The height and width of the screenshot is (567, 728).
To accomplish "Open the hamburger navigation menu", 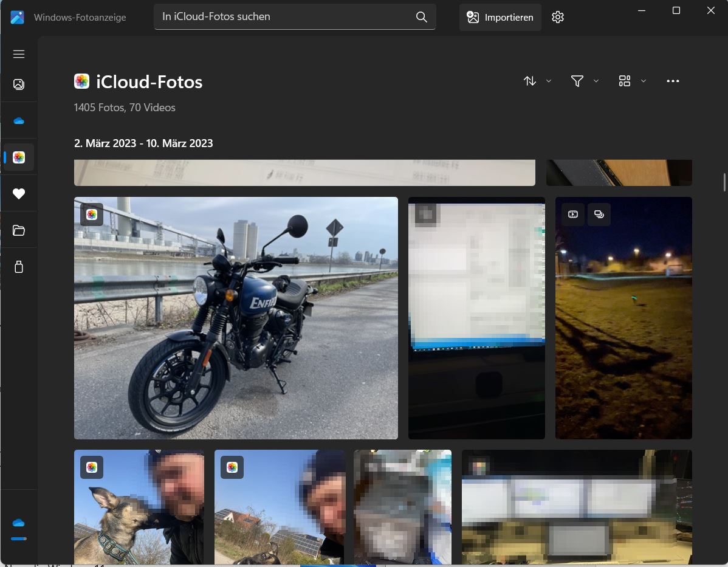I will [x=19, y=54].
